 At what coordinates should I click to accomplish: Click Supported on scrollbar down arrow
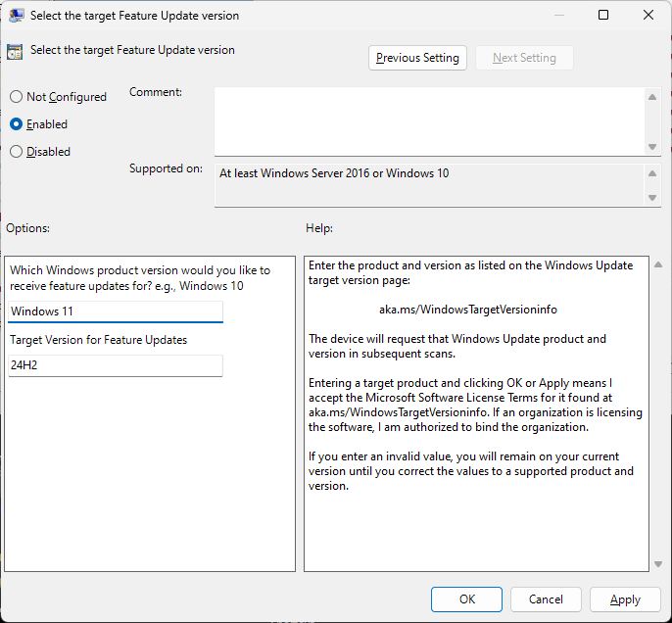click(x=653, y=198)
